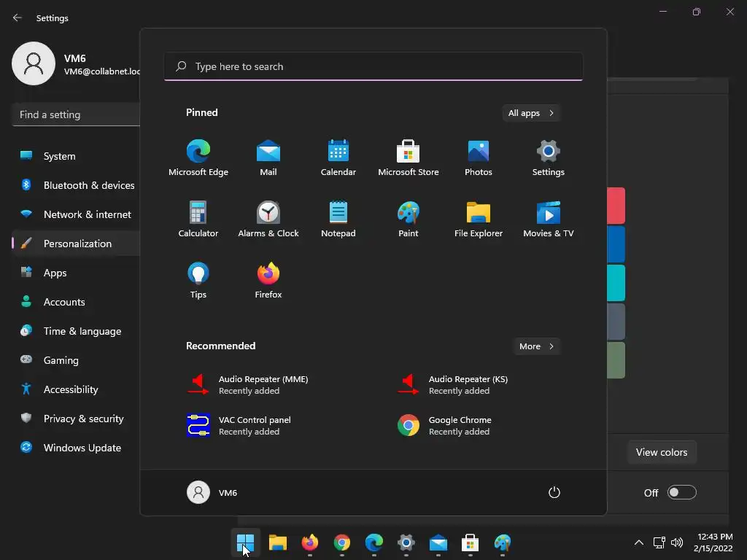
Task: Switch to Firefox in the taskbar
Action: [x=309, y=542]
